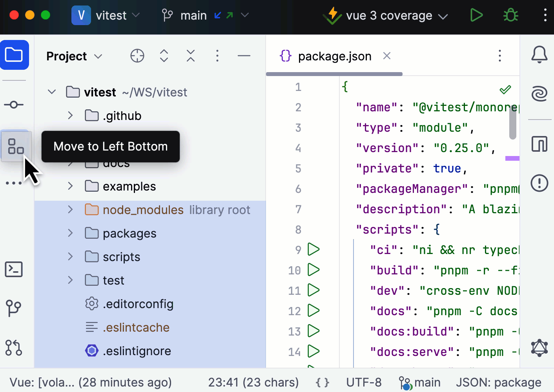This screenshot has height=392, width=554.
Task: Show the Notifications panel
Action: [539, 54]
